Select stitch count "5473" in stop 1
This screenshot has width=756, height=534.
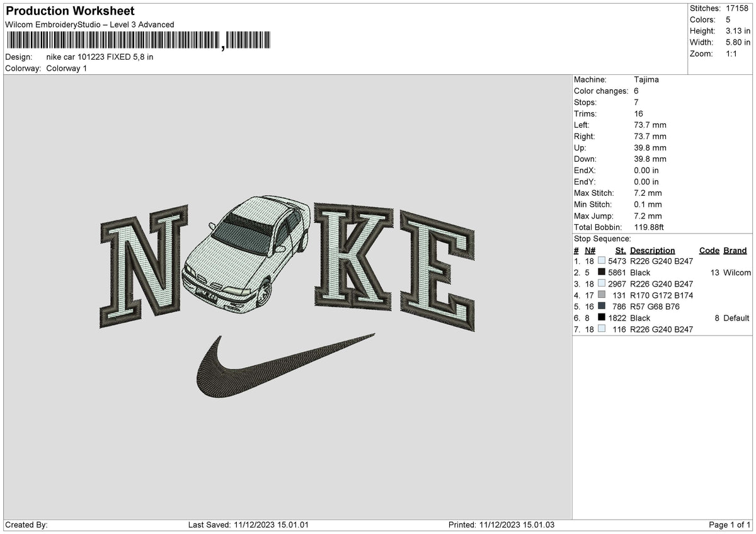[x=617, y=261]
